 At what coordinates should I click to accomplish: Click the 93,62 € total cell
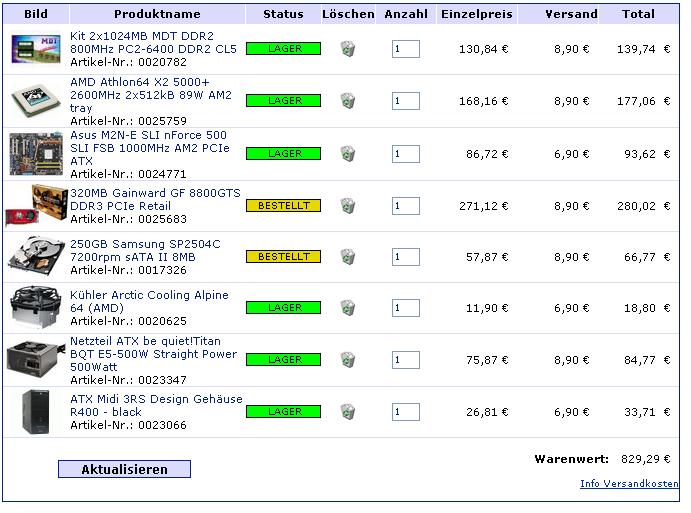point(647,154)
